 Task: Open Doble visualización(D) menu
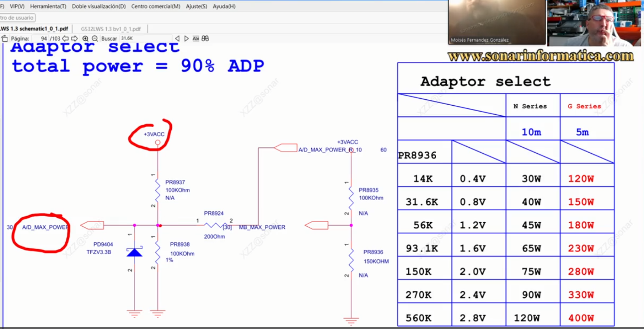pyautogui.click(x=99, y=6)
